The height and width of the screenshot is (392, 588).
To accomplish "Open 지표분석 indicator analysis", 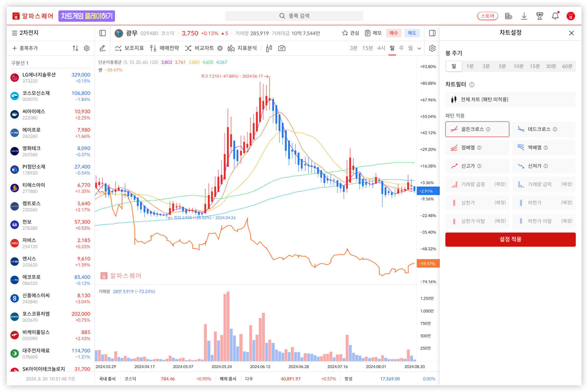I will tap(242, 48).
